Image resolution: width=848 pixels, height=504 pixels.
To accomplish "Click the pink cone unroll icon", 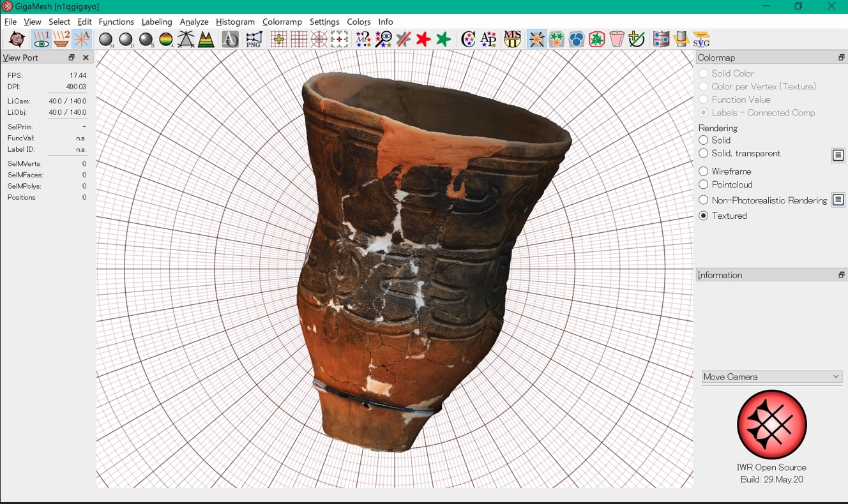I will click(x=617, y=40).
